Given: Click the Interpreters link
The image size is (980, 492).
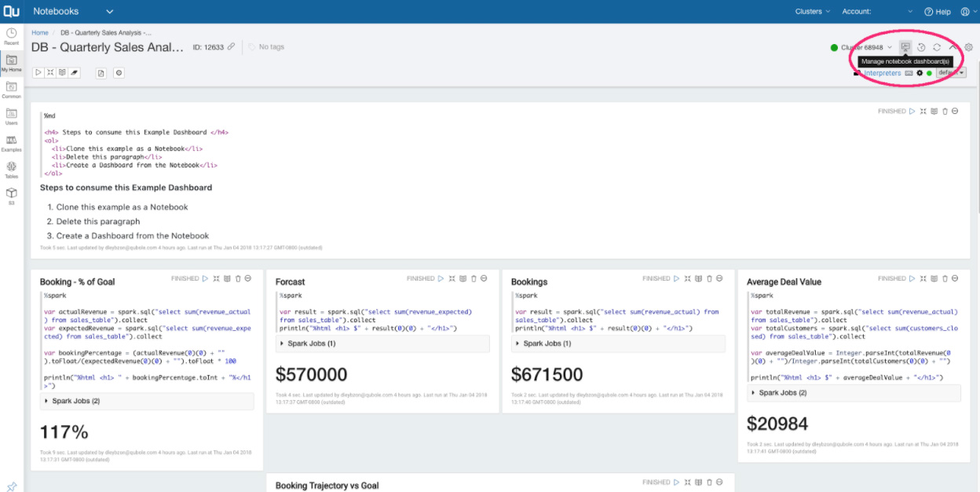Looking at the screenshot, I should coord(883,73).
